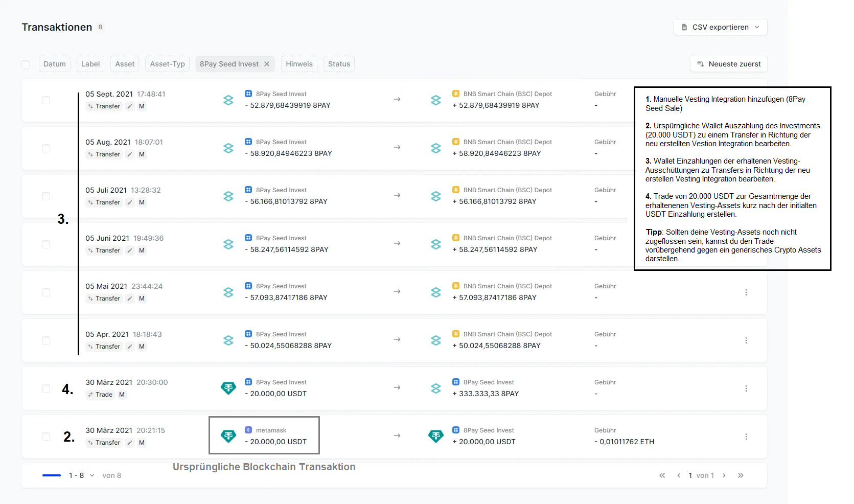Open the rows-per-page 1 - 8 dropdown
The image size is (854, 504).
tap(81, 475)
